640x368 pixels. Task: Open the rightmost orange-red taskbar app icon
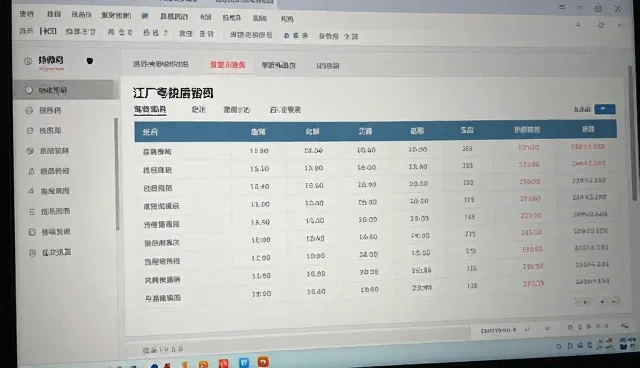click(x=263, y=361)
